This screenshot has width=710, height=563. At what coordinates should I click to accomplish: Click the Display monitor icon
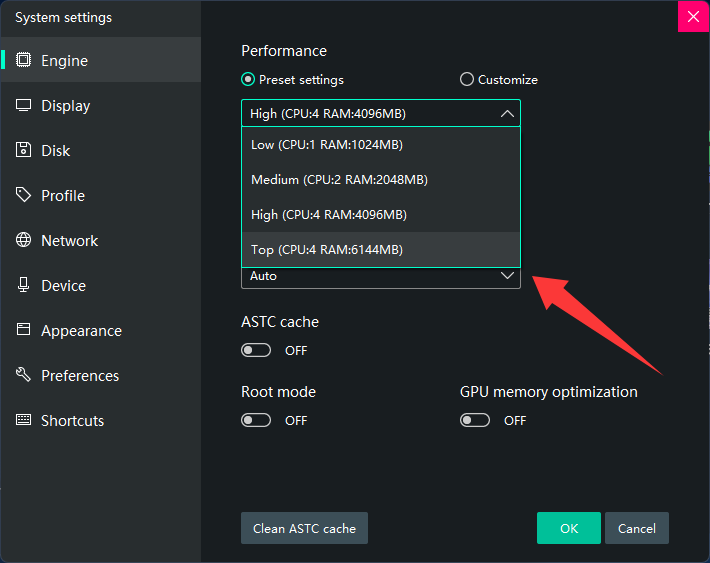tap(23, 105)
